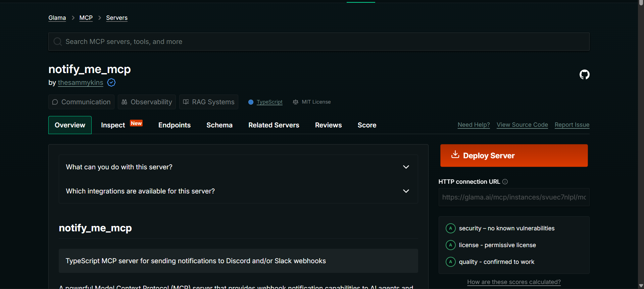Click the 'HTTP connection URL' label

469,182
